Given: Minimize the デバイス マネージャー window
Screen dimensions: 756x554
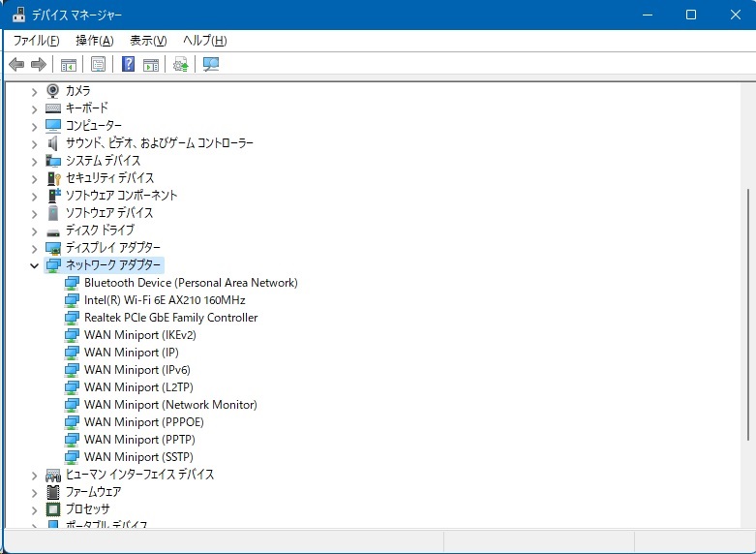Looking at the screenshot, I should pos(648,15).
